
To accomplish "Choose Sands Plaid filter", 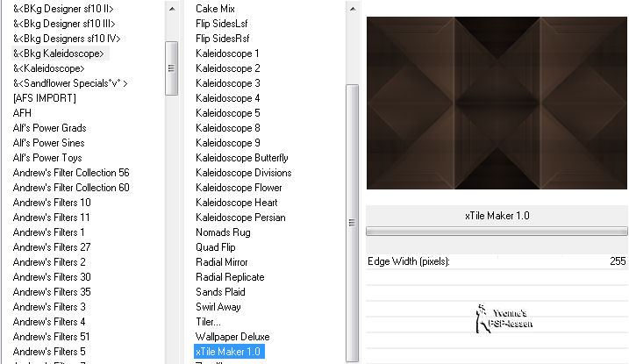I will [220, 292].
